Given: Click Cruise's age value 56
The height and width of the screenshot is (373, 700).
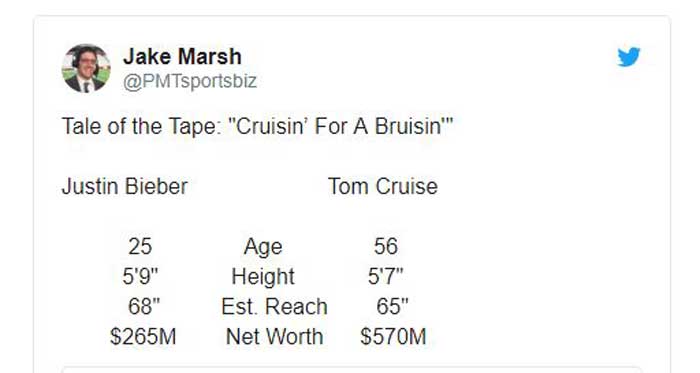Looking at the screenshot, I should tap(386, 246).
